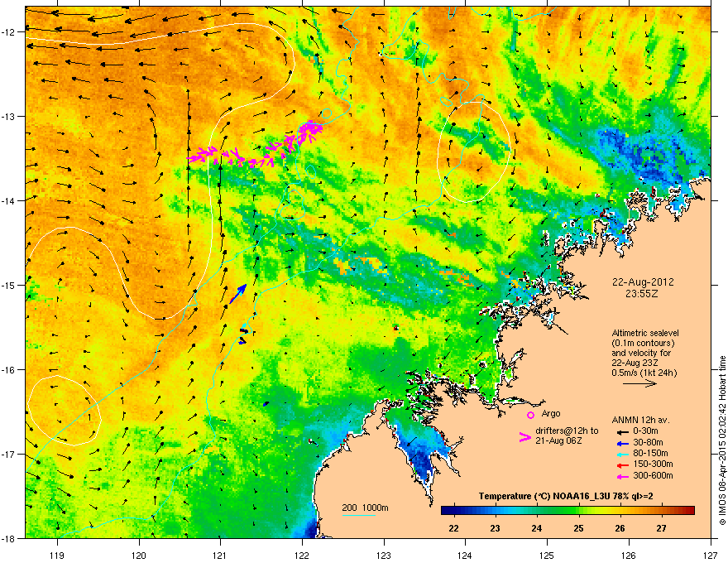This screenshot has width=728, height=563.
Task: Click the '0.5m/s (1kt 24h)' scale text
Action: coord(644,373)
